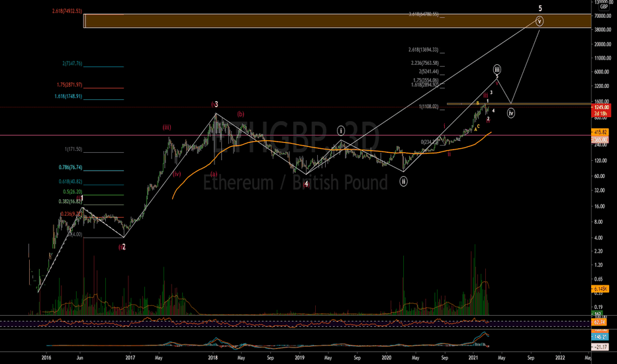Select the orange 415.82 moving average price tag
Image resolution: width=617 pixels, height=364 pixels.
click(x=600, y=132)
